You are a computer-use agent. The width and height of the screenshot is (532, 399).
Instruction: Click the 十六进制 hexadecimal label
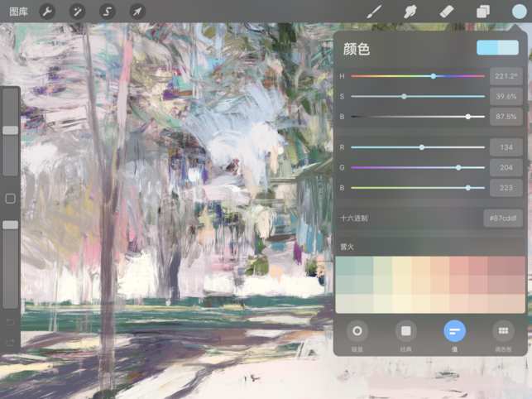tap(354, 218)
